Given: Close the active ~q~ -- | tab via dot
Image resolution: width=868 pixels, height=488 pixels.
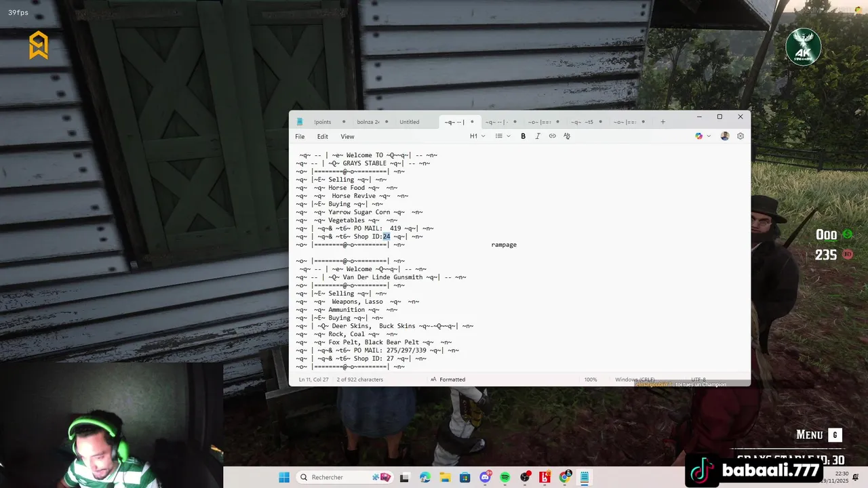Looking at the screenshot, I should pyautogui.click(x=472, y=122).
